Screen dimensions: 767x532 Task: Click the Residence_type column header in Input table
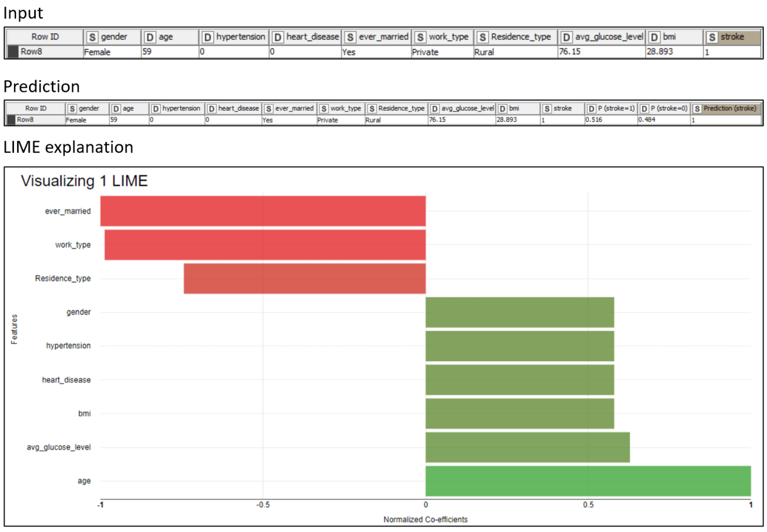[516, 37]
